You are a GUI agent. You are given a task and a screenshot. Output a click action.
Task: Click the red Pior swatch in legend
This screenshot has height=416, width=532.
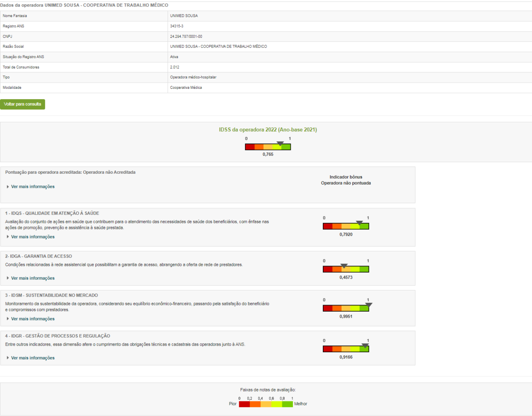pyautogui.click(x=244, y=404)
